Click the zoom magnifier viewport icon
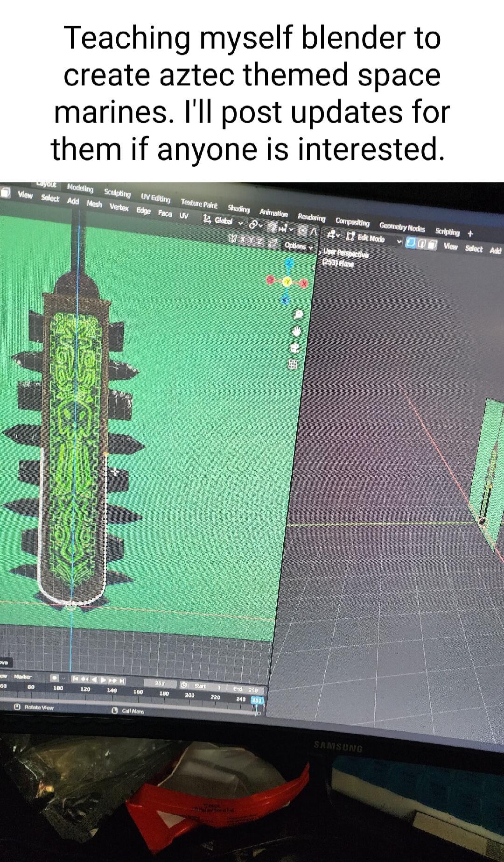The image size is (504, 862). point(299,314)
